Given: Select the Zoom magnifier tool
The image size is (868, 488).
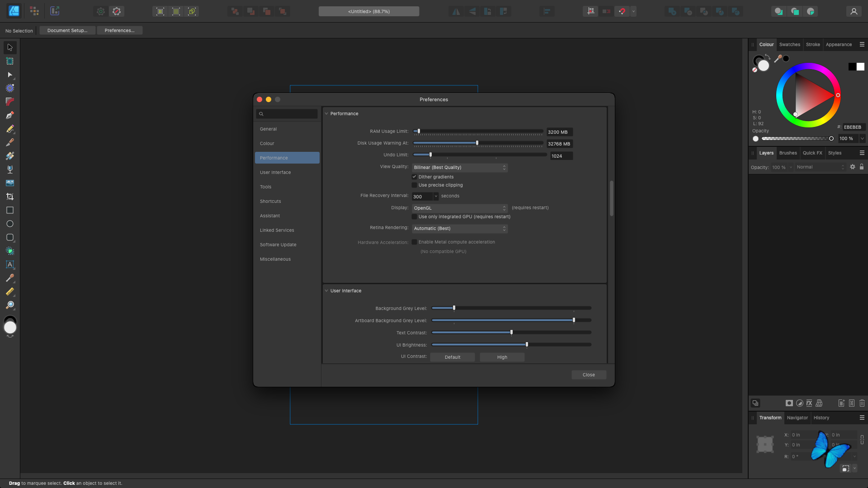Looking at the screenshot, I should [10, 305].
